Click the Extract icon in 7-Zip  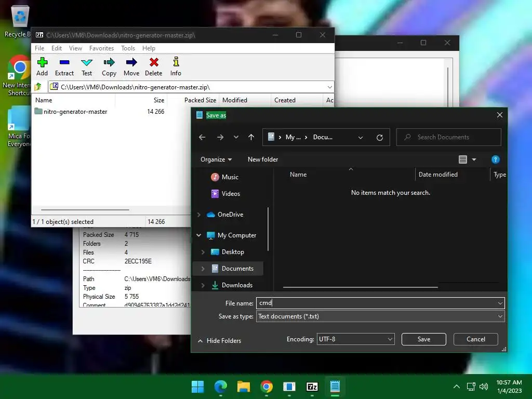point(64,62)
